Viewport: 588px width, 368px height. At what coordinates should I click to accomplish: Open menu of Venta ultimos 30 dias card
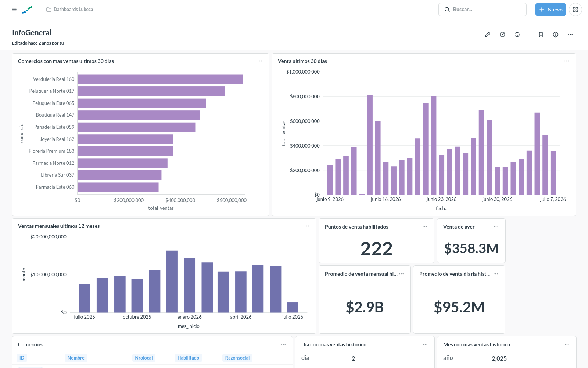[567, 61]
